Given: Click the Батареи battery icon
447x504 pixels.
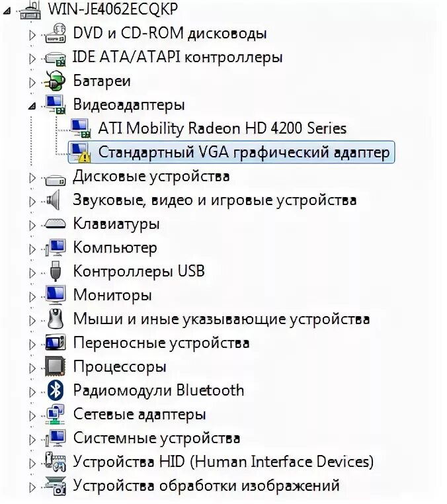Looking at the screenshot, I should point(56,81).
